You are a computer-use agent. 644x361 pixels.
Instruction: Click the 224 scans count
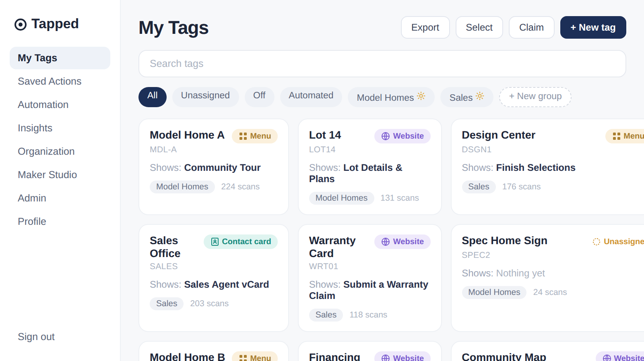click(240, 187)
